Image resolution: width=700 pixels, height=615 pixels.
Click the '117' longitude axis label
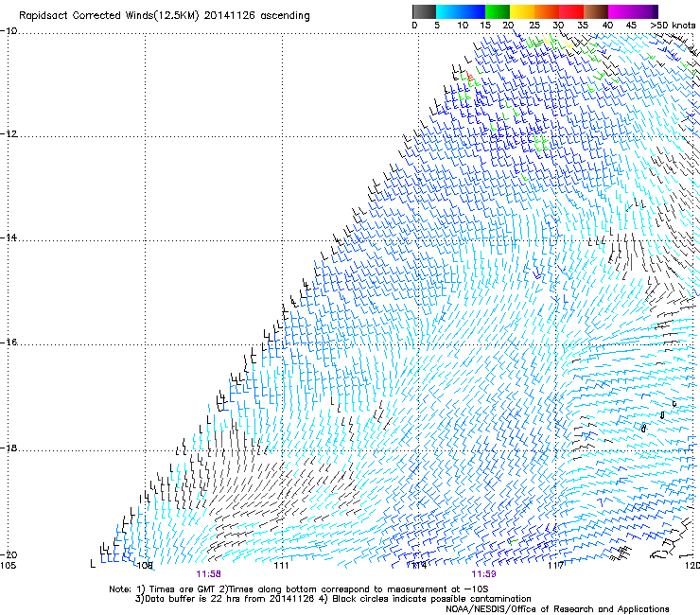click(555, 566)
